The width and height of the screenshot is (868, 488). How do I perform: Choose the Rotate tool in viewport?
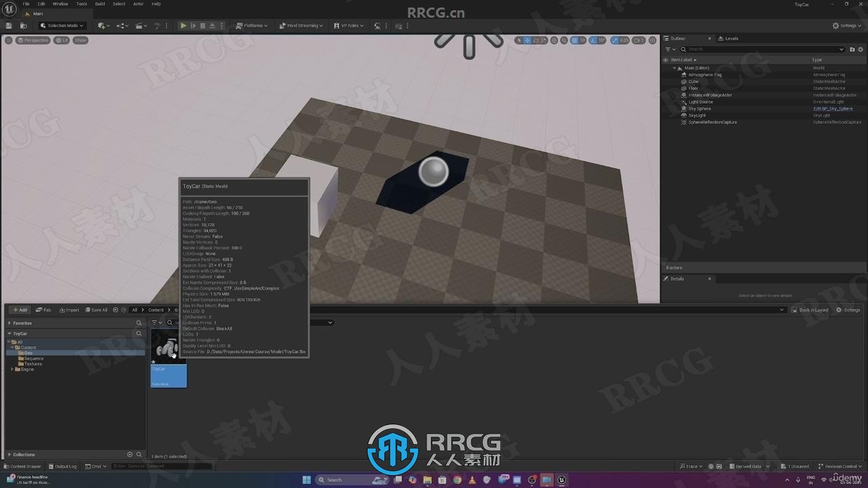click(535, 40)
